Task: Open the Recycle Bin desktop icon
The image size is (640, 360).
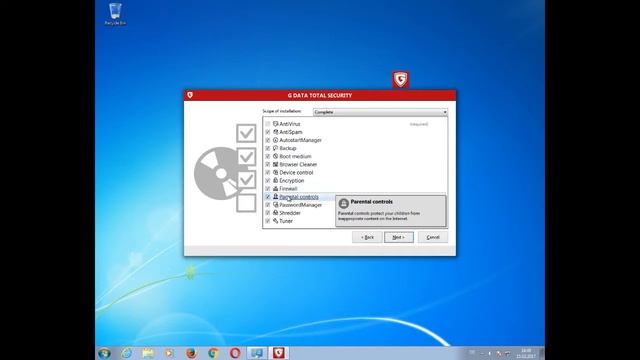Action: 115,14
